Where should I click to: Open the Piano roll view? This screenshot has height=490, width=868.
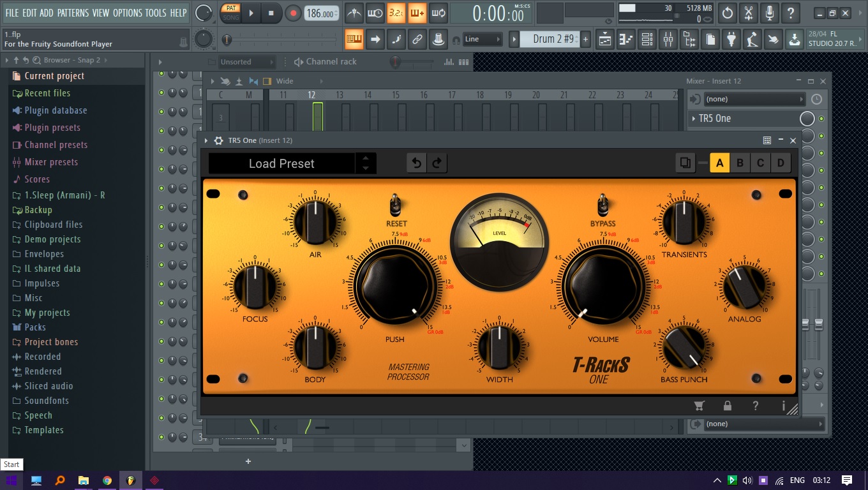click(x=626, y=39)
